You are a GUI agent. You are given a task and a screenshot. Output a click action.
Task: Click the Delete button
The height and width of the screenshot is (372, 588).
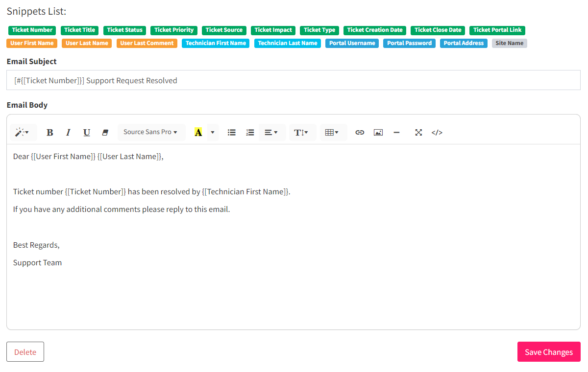pyautogui.click(x=25, y=352)
